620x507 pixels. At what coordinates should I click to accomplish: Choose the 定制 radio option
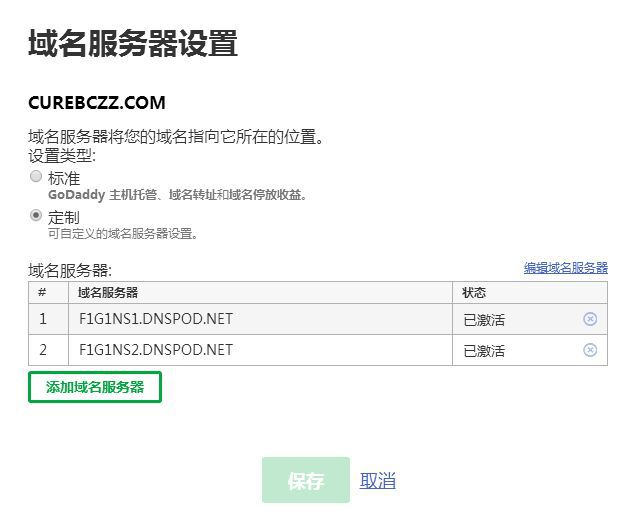[x=36, y=215]
